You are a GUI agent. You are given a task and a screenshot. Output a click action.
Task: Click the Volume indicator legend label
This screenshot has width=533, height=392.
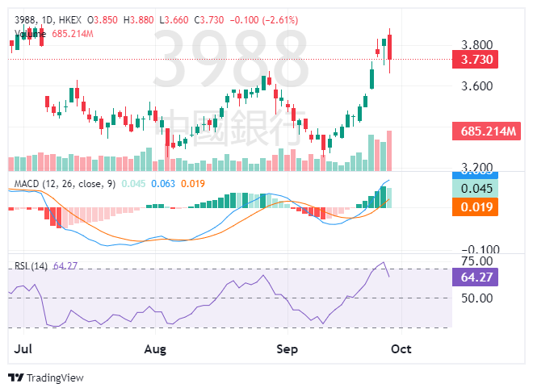pos(31,34)
